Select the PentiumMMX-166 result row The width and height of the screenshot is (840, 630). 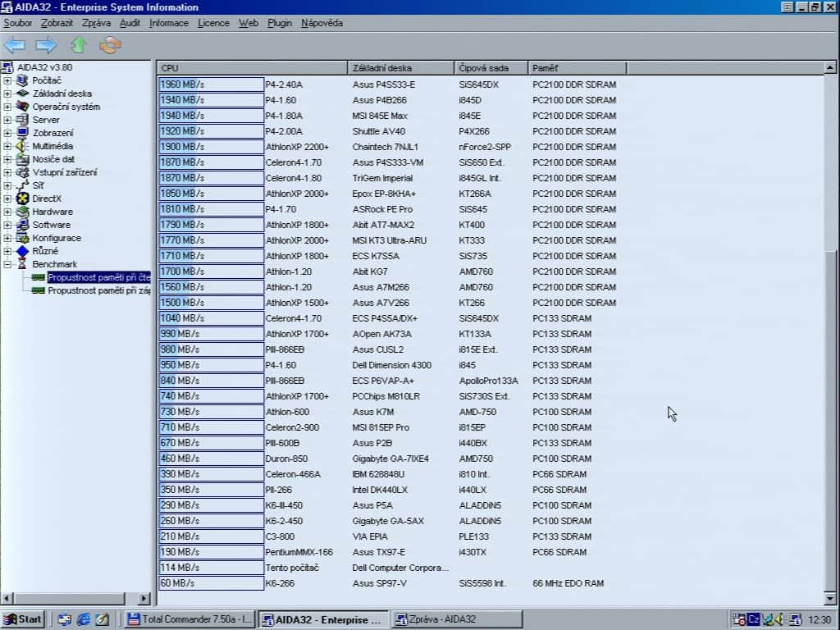point(373,552)
